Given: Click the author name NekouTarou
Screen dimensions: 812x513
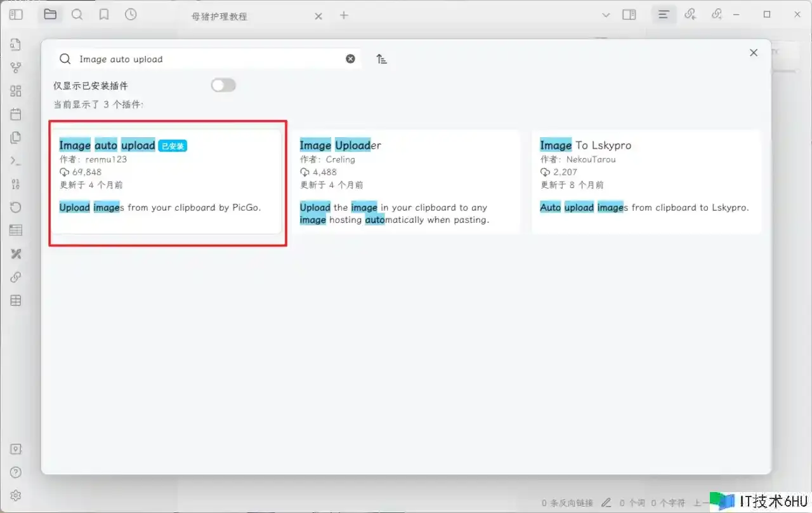Looking at the screenshot, I should 591,159.
